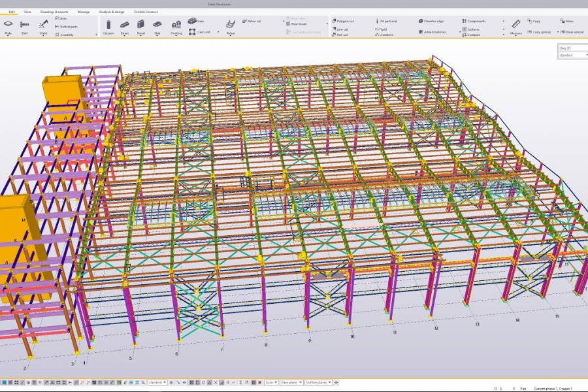Select the Beam tool

(124, 26)
